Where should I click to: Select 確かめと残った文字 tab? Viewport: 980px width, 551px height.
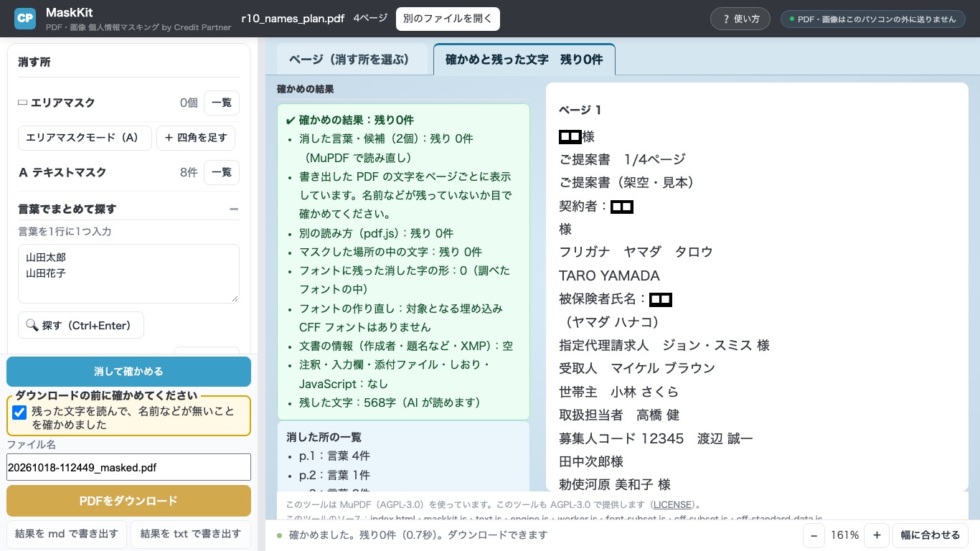(x=524, y=60)
